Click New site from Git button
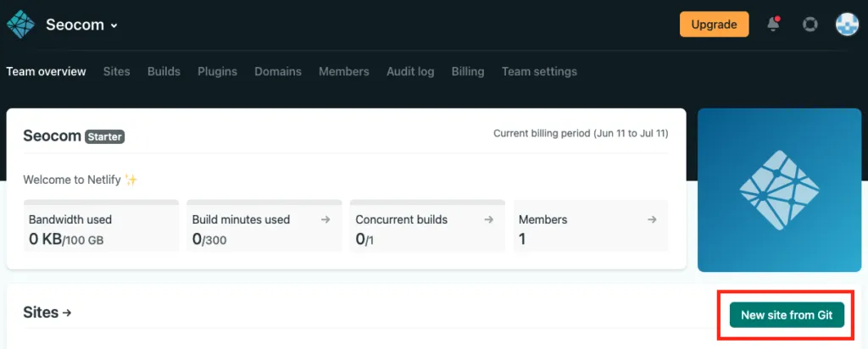This screenshot has width=868, height=349. [x=787, y=315]
